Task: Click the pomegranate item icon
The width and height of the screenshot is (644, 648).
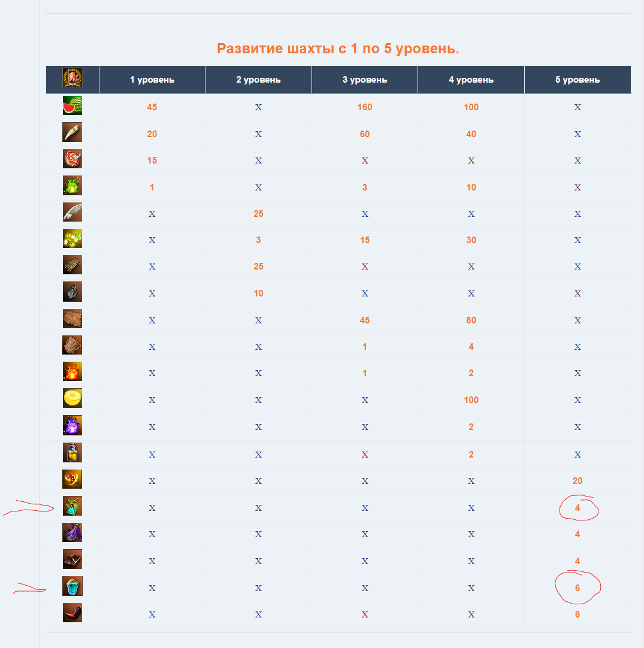Action: coord(72,160)
